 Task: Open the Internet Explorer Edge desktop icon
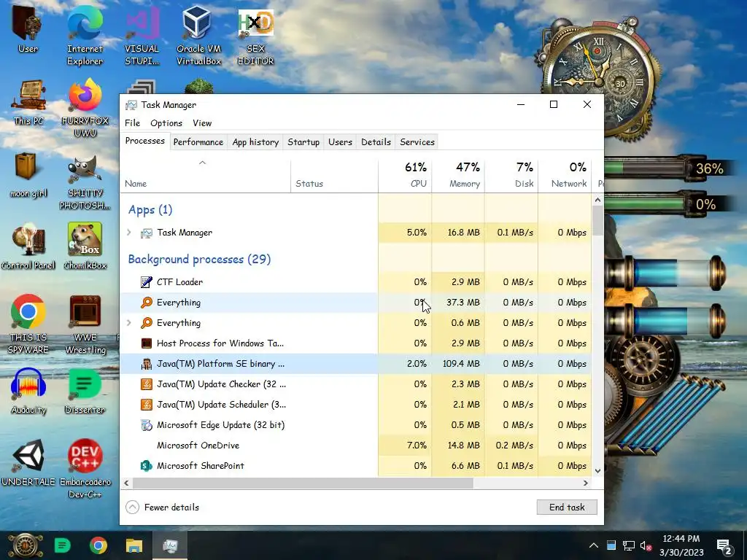pos(85,34)
